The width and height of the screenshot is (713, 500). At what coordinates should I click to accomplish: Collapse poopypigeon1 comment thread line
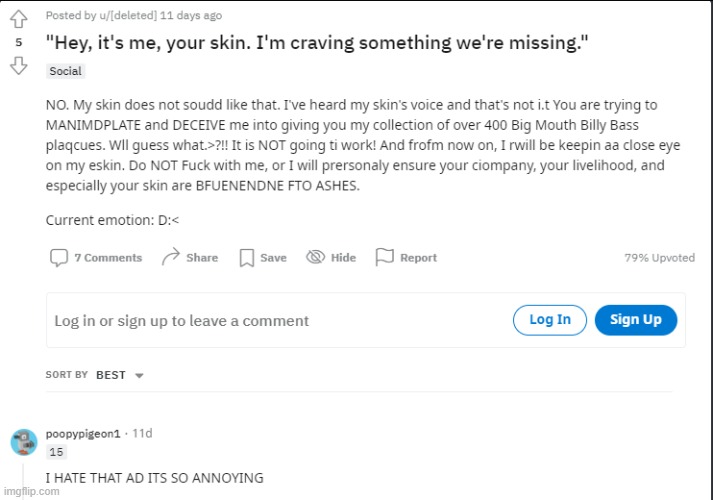[23, 482]
